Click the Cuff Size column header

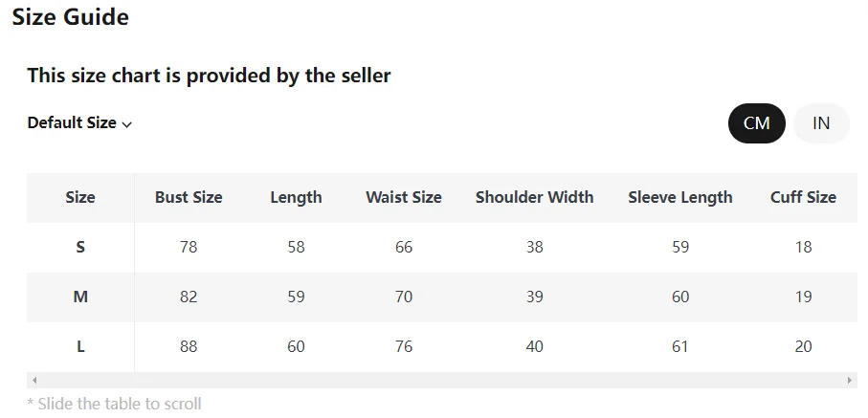(x=803, y=198)
